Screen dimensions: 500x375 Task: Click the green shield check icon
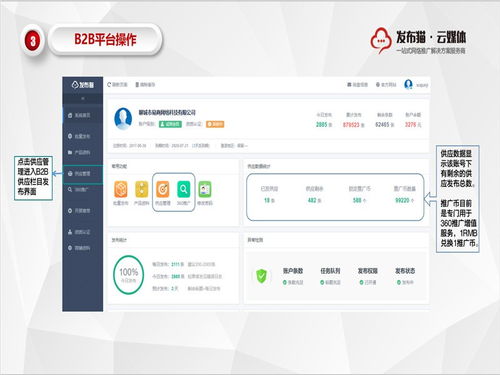coord(261,276)
